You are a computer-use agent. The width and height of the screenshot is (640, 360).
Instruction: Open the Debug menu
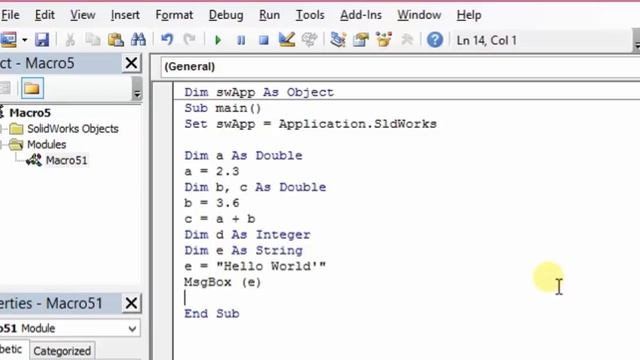[x=226, y=15]
